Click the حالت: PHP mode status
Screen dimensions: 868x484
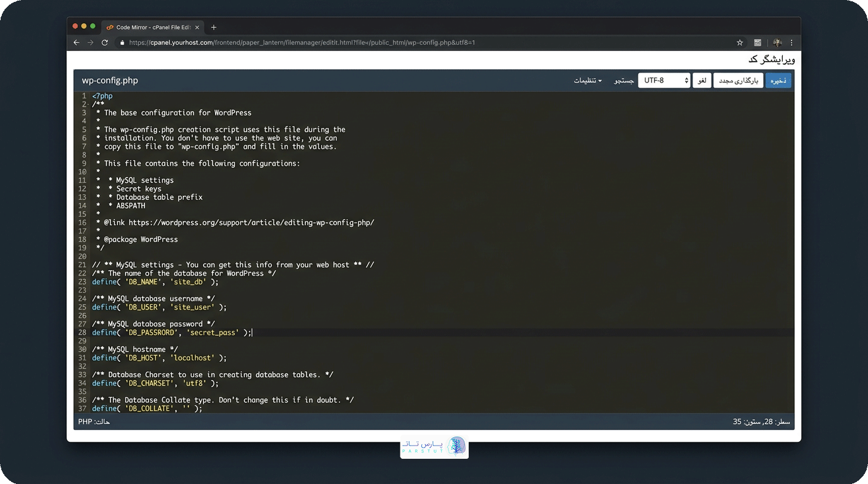click(94, 422)
